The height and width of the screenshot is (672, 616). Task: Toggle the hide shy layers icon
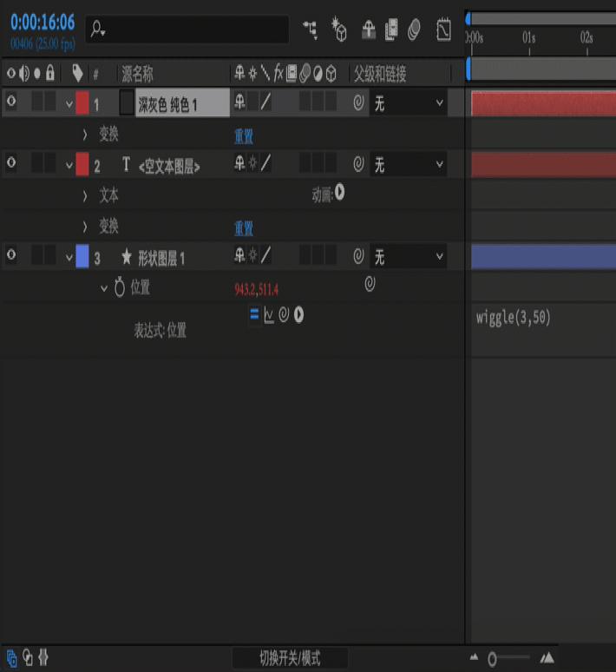(x=369, y=30)
